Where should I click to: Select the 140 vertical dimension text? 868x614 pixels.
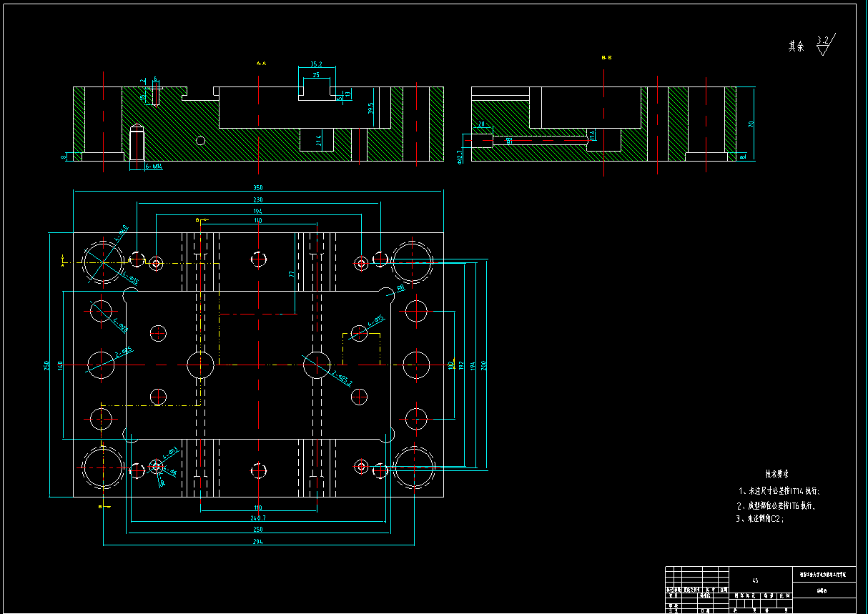[x=60, y=365]
